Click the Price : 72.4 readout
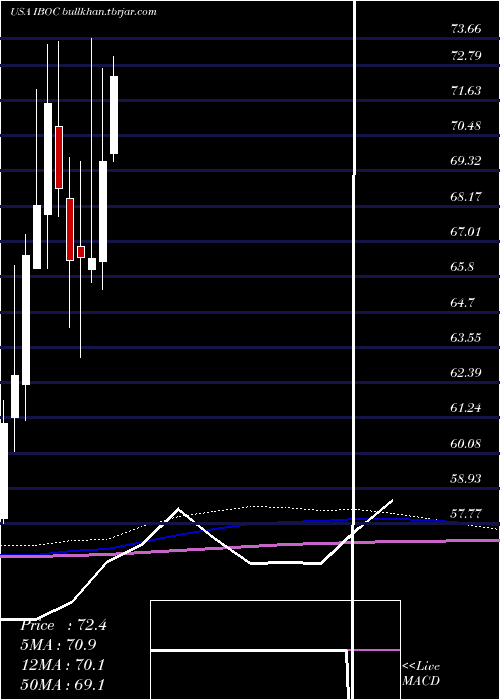 63,625
